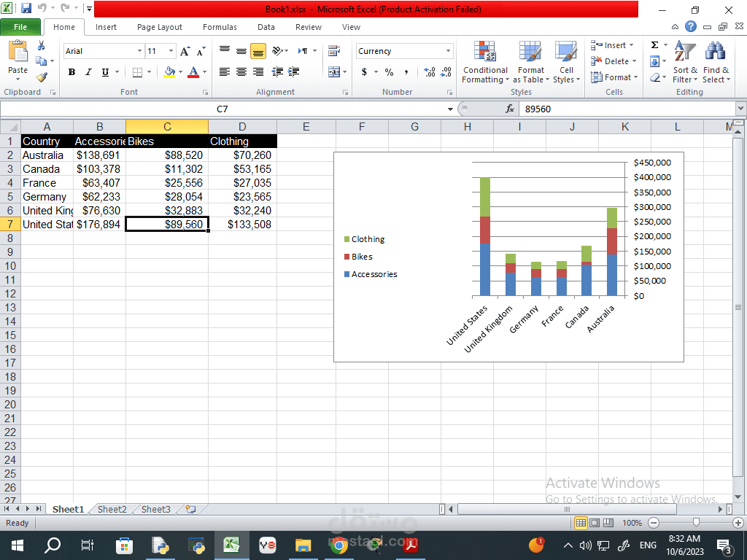Click the Excel Help question mark icon
The width and height of the screenshot is (747, 560).
coord(691,26)
